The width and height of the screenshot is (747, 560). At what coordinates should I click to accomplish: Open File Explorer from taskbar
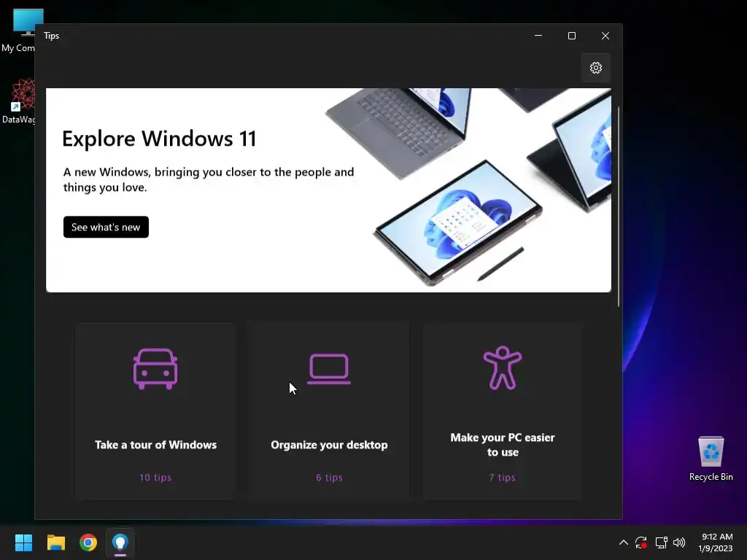(55, 542)
